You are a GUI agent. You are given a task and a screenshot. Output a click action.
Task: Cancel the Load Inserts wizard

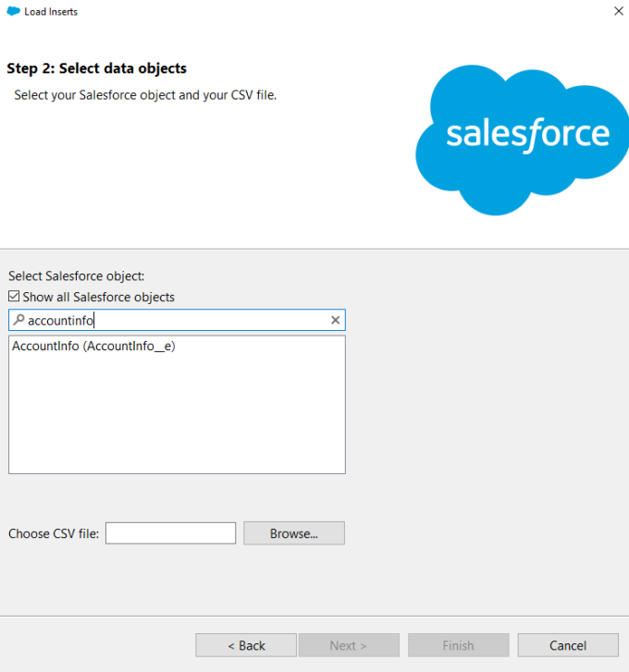[567, 645]
